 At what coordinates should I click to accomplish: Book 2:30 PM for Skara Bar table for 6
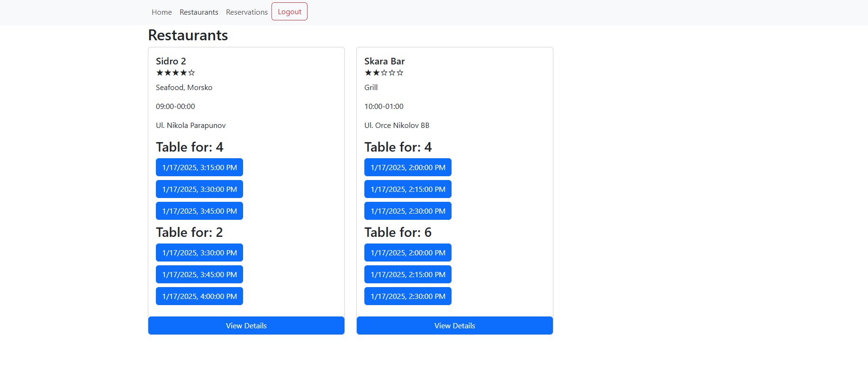pyautogui.click(x=408, y=297)
